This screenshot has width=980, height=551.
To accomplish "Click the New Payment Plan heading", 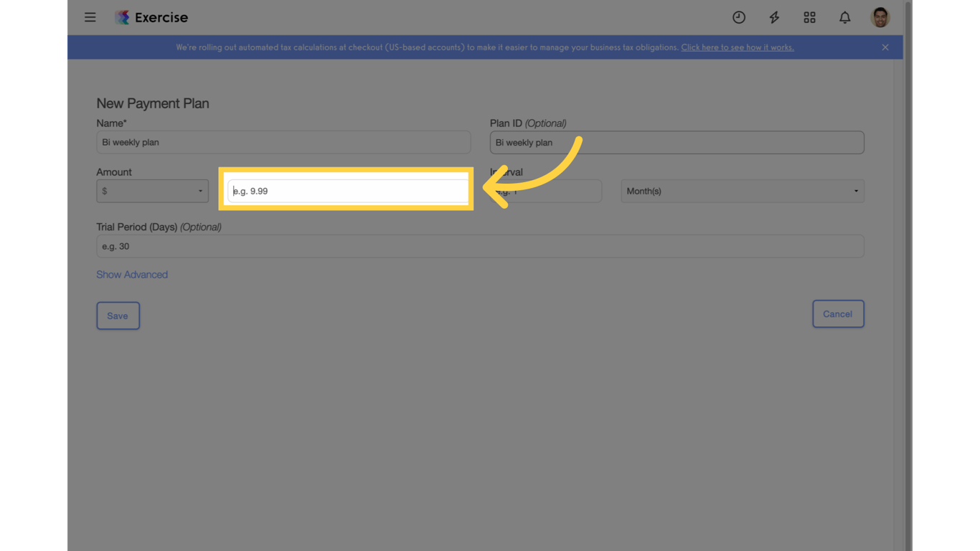I will click(153, 103).
